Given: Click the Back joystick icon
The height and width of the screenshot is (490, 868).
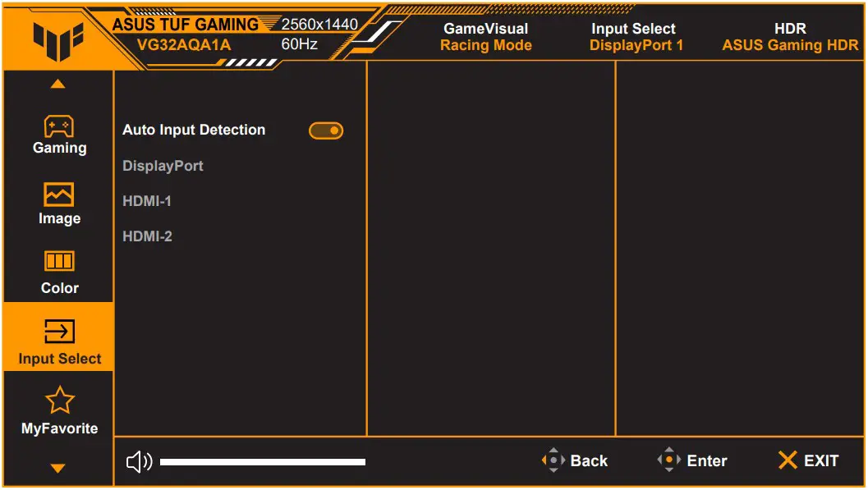Looking at the screenshot, I should coord(553,460).
